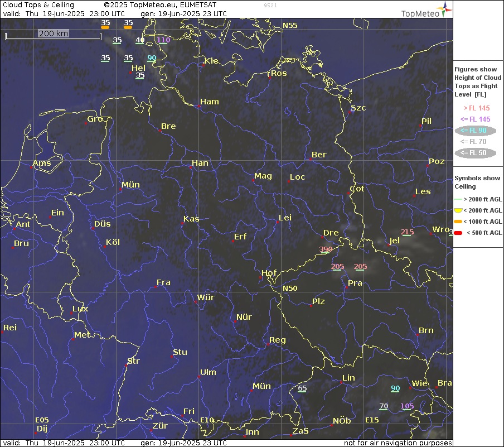Select the '<= FL 90' legend entry
The width and height of the screenshot is (504, 447).
[x=475, y=131]
